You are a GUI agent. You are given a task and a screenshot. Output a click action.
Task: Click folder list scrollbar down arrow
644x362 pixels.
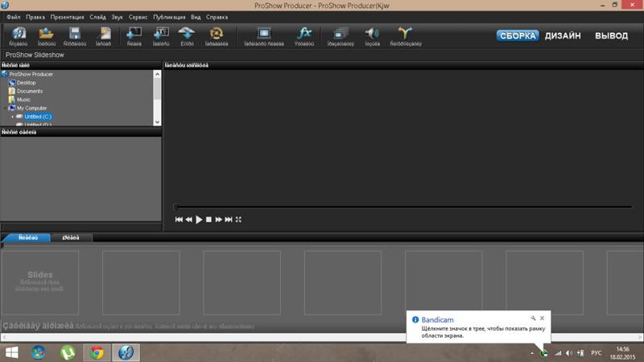click(157, 122)
